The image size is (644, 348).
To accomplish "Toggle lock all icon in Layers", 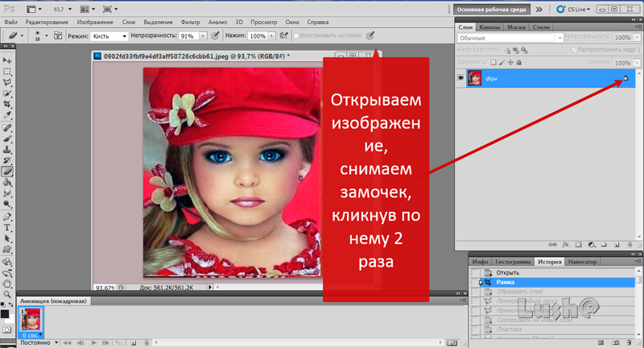I will (x=518, y=63).
